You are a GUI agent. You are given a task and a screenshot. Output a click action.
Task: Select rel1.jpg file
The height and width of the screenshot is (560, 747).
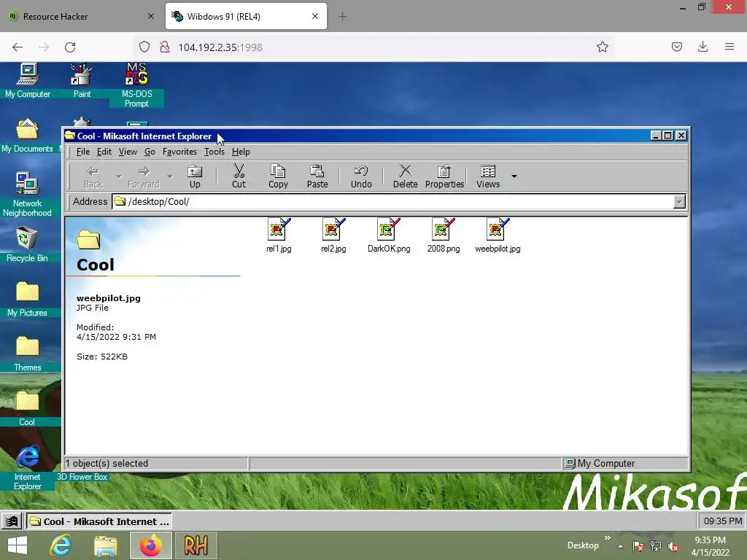pyautogui.click(x=279, y=236)
